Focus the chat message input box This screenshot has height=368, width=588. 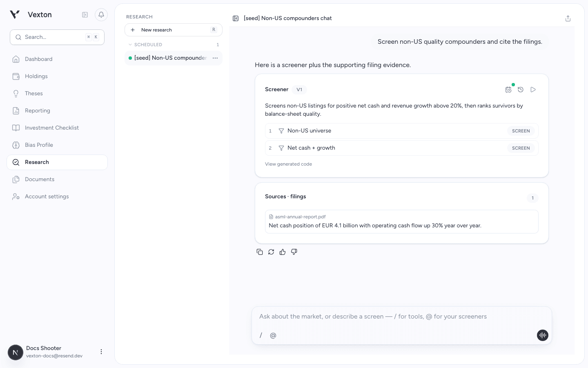click(x=402, y=316)
